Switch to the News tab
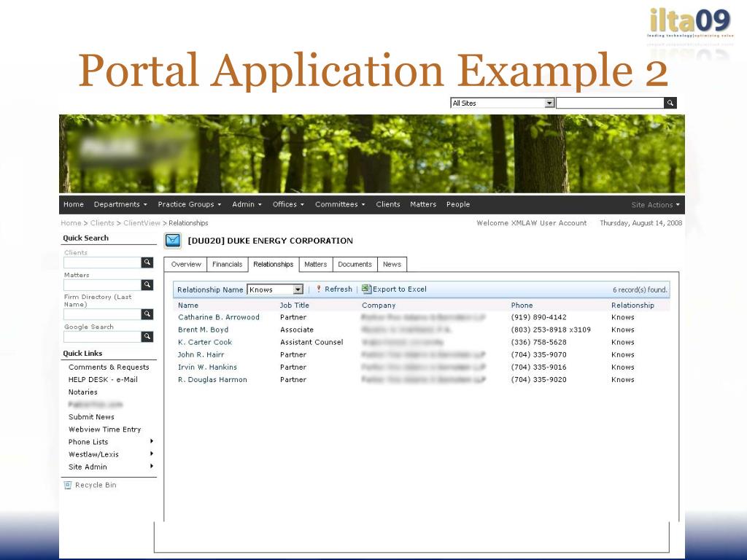 click(x=392, y=264)
